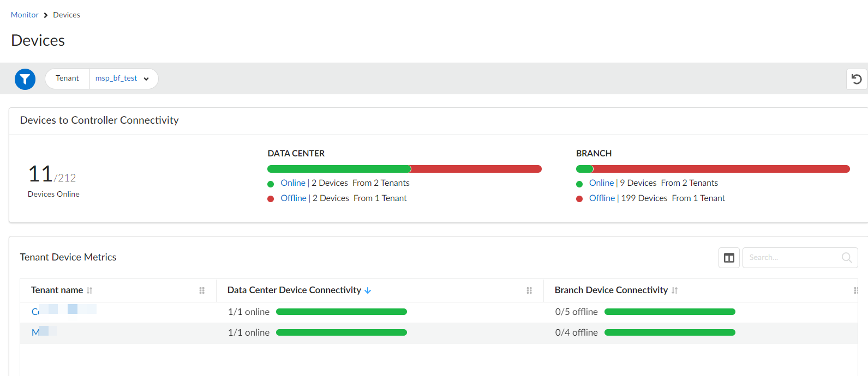Image resolution: width=868 pixels, height=376 pixels.
Task: Click Tenant name column drag handle
Action: [x=202, y=290]
